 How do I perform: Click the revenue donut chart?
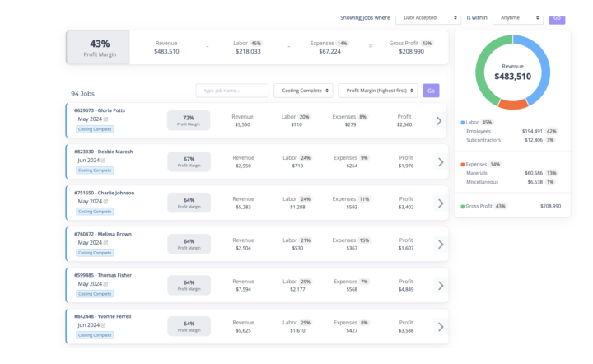click(513, 72)
